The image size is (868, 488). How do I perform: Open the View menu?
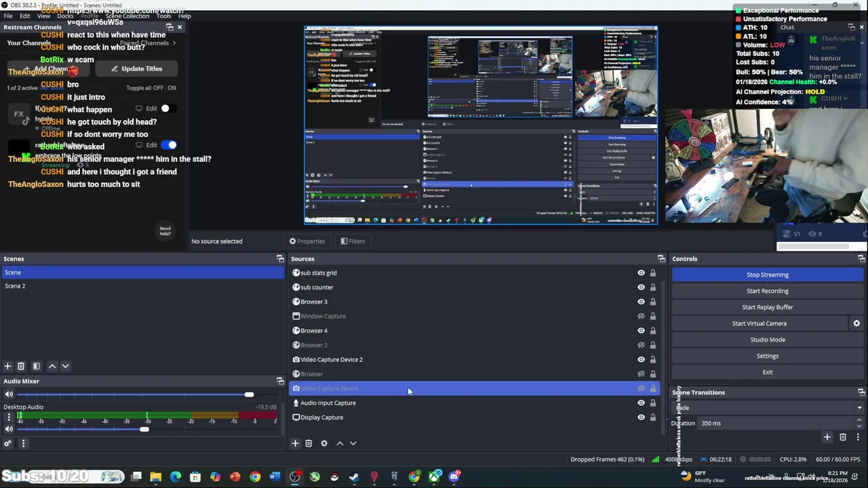[x=43, y=16]
